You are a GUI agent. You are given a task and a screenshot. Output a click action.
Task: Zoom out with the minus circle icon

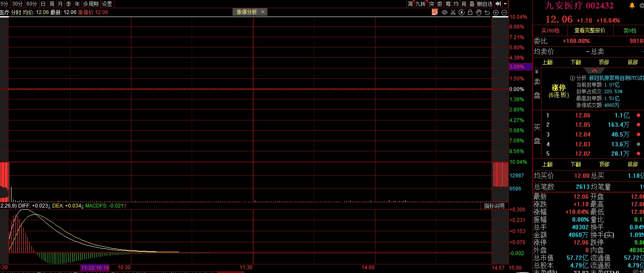[x=504, y=12]
